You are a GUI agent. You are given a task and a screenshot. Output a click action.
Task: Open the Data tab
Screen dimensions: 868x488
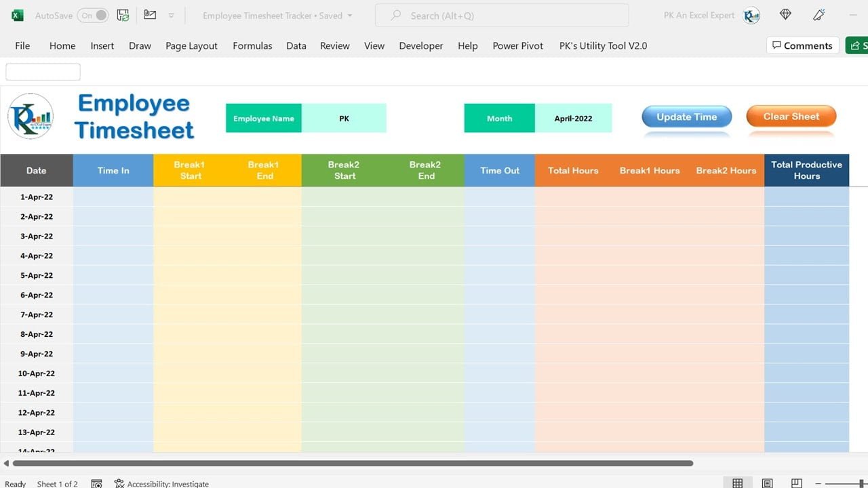tap(296, 45)
